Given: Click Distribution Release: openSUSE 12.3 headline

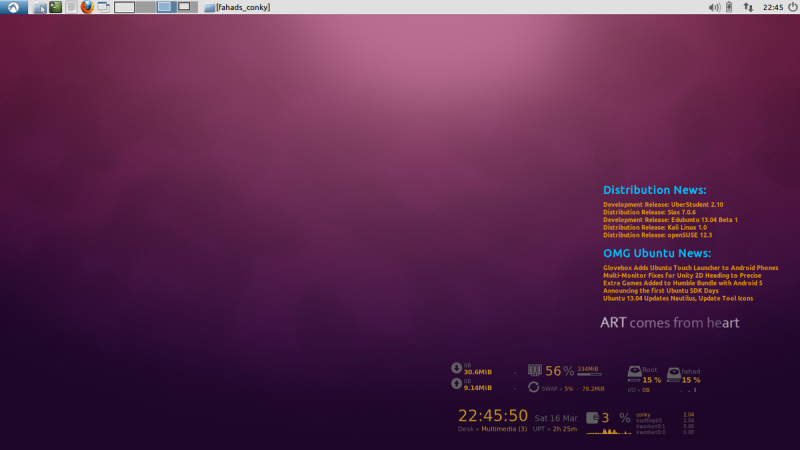Looking at the screenshot, I should coord(658,235).
